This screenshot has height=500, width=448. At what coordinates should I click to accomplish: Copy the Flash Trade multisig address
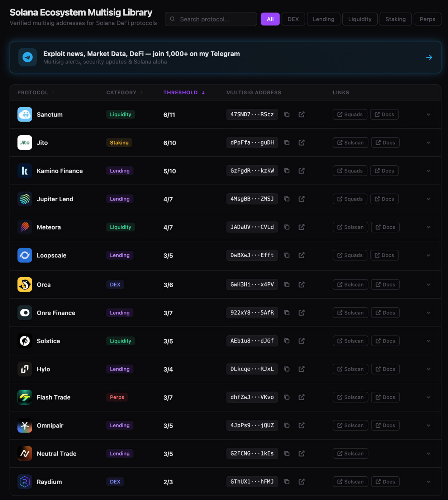coord(287,397)
